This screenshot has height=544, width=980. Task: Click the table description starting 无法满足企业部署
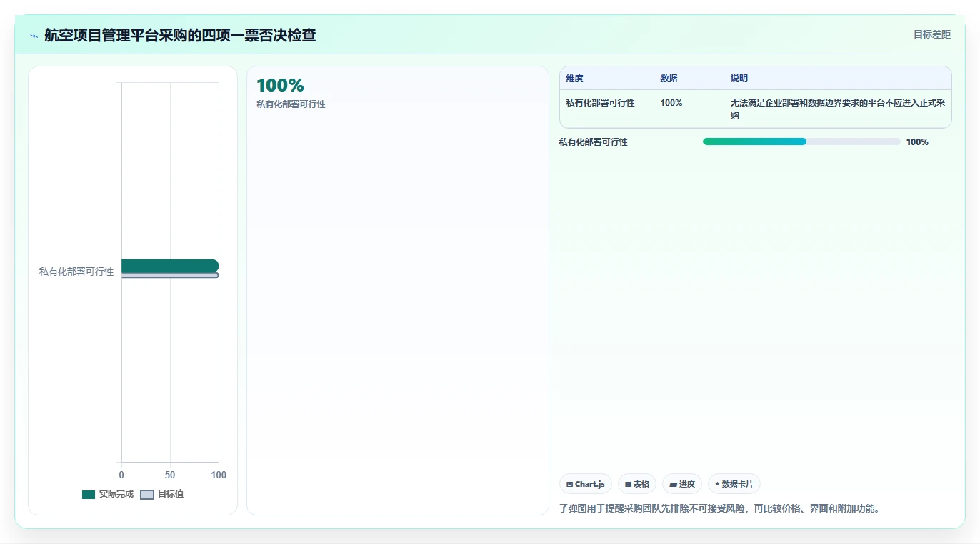click(838, 109)
